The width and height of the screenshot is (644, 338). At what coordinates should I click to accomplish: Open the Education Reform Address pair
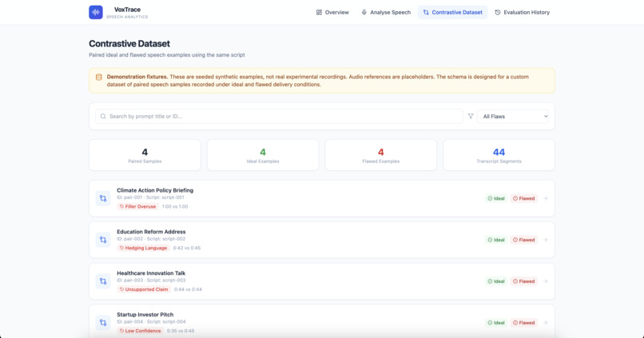321,240
